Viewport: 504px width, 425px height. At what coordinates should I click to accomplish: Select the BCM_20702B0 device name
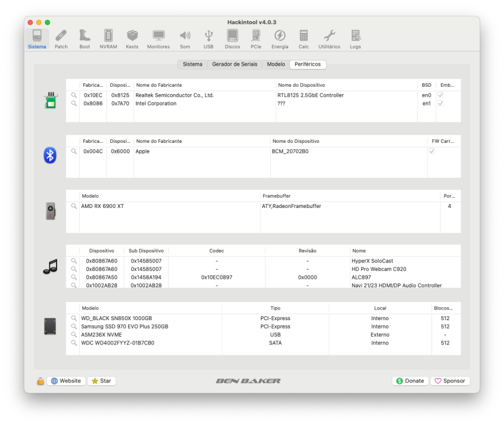coord(290,151)
